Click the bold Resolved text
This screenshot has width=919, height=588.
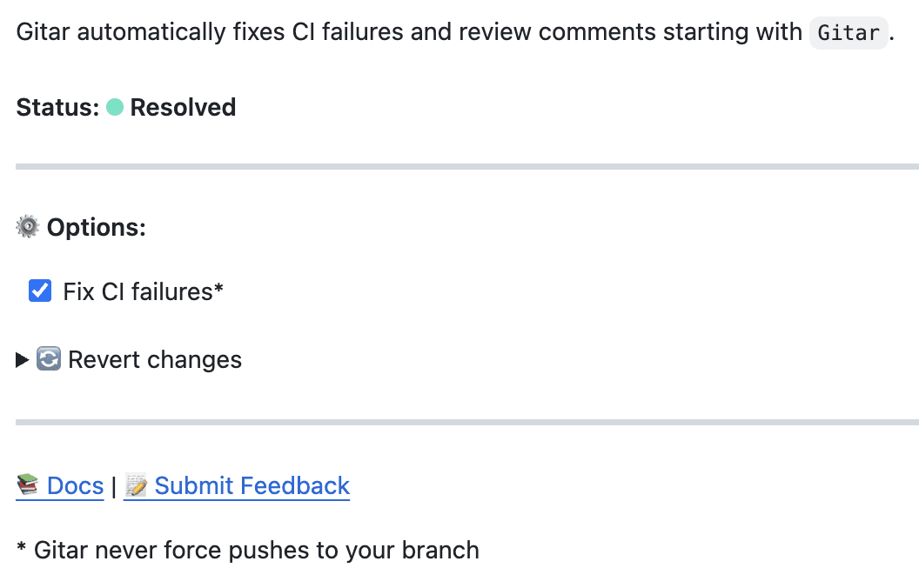point(183,108)
